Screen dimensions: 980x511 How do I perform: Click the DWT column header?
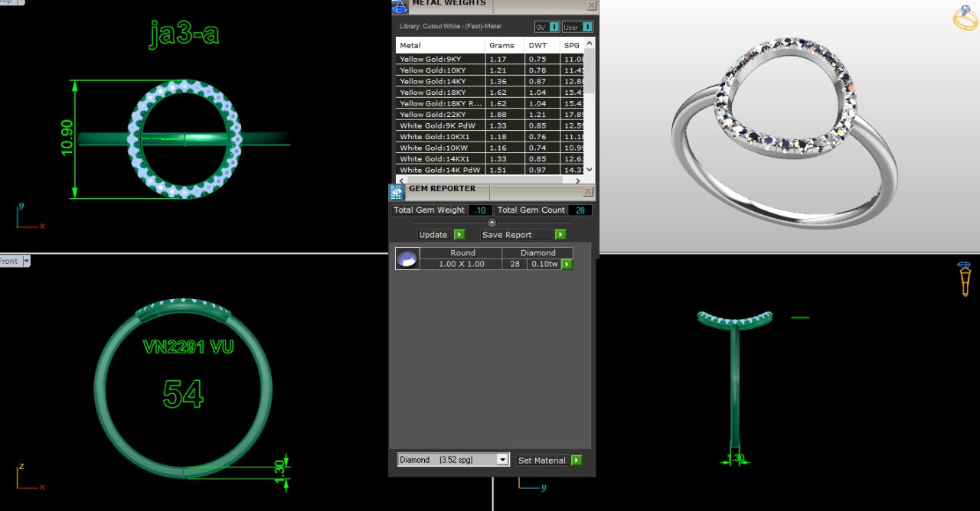pos(543,45)
